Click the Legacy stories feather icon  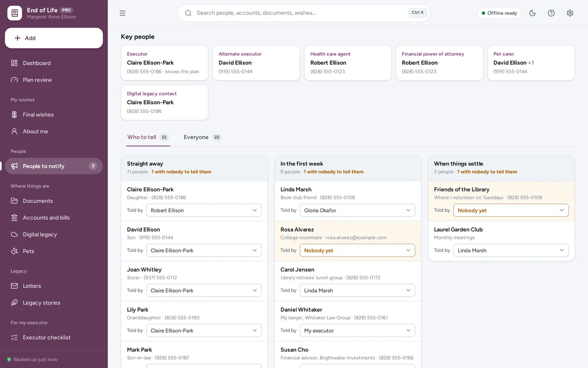point(14,303)
